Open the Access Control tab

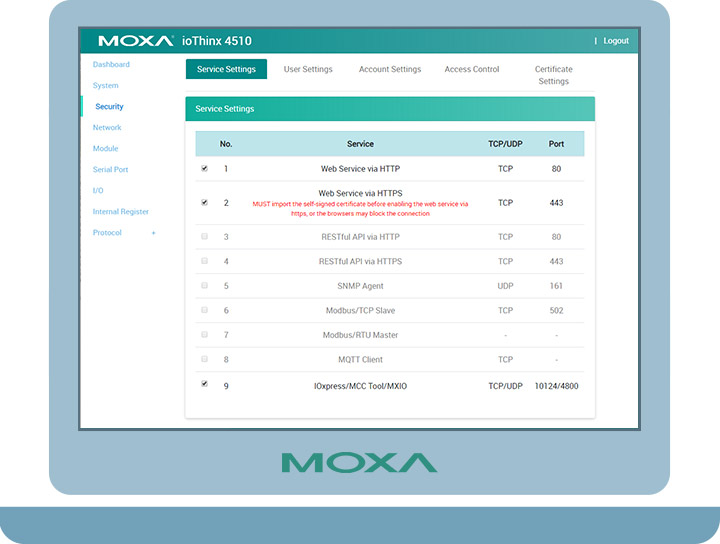472,69
